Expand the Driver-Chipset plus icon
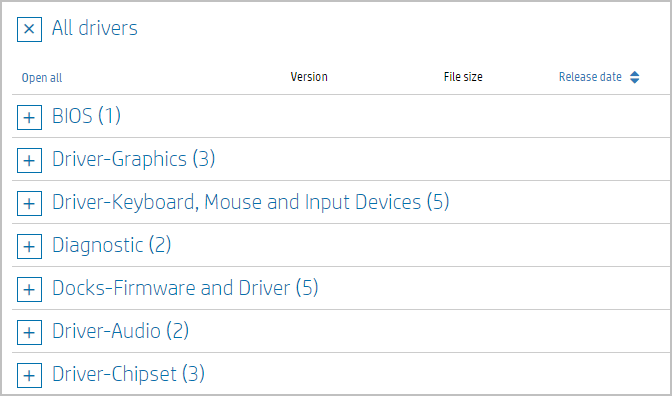This screenshot has width=672, height=396. point(29,375)
